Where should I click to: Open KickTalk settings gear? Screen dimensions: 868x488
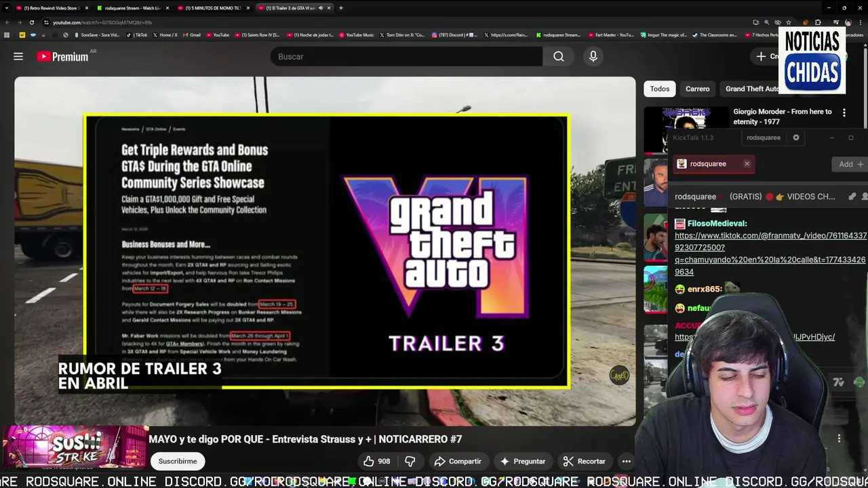(796, 138)
